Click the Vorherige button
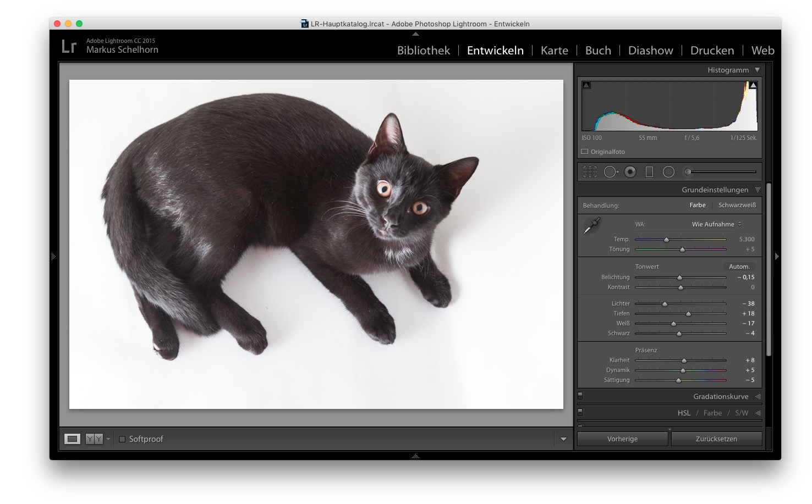Image resolution: width=812 pixels, height=504 pixels. 623,439
